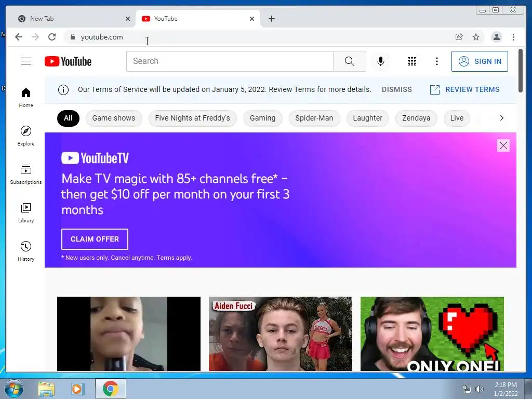Select Five Nights at Freddy's chip

pyautogui.click(x=192, y=118)
